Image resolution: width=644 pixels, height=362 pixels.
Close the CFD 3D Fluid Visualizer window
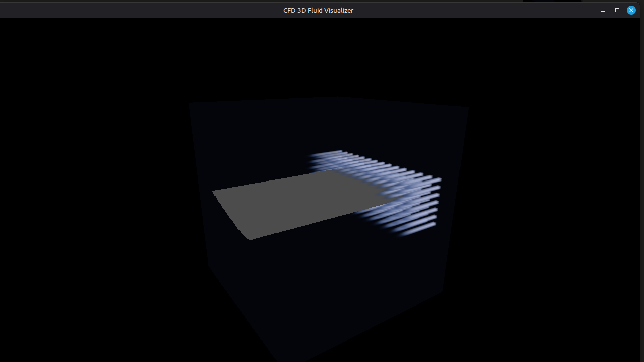pyautogui.click(x=631, y=10)
